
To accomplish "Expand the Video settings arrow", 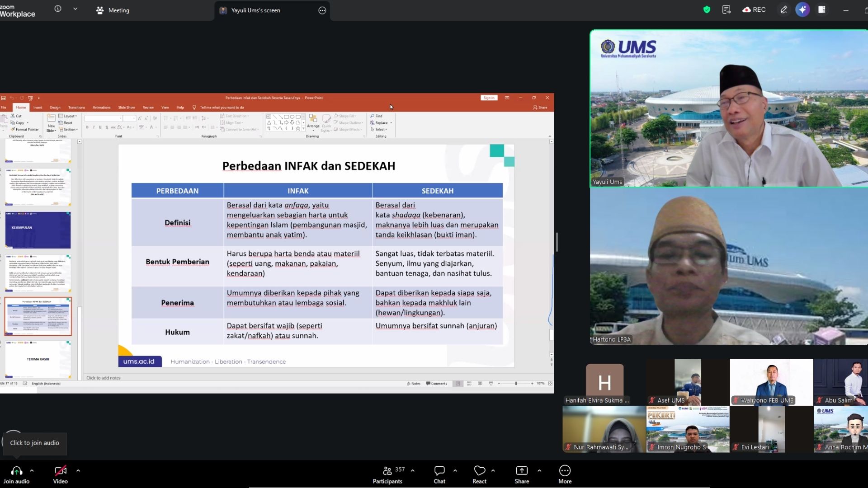I will coord(78,470).
